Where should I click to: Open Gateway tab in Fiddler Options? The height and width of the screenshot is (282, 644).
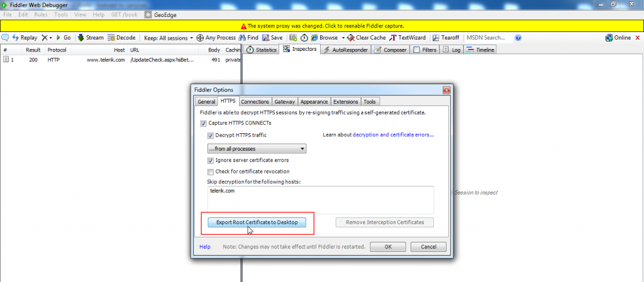(285, 102)
